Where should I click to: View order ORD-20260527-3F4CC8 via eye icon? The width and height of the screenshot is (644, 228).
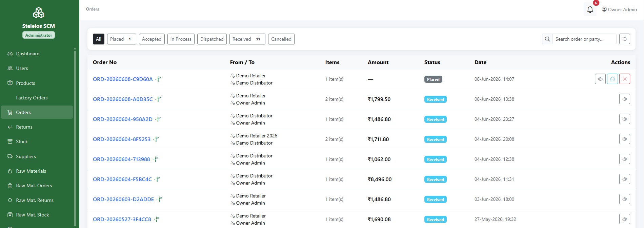(x=625, y=219)
